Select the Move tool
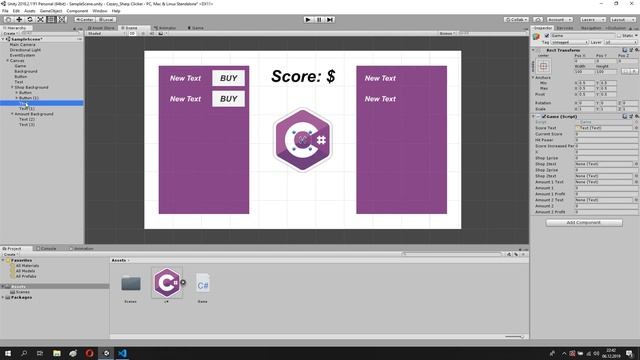Screen dimensions: 640x360 click(x=19, y=19)
